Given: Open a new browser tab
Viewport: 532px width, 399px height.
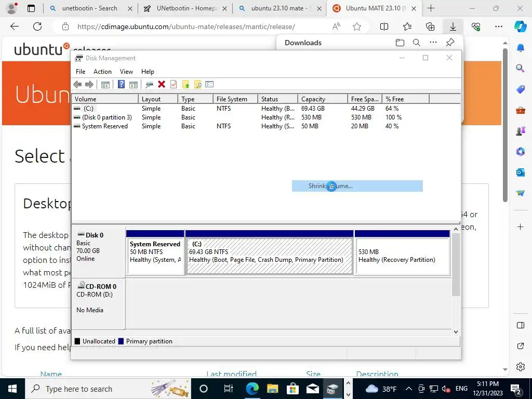Looking at the screenshot, I should click(x=431, y=8).
